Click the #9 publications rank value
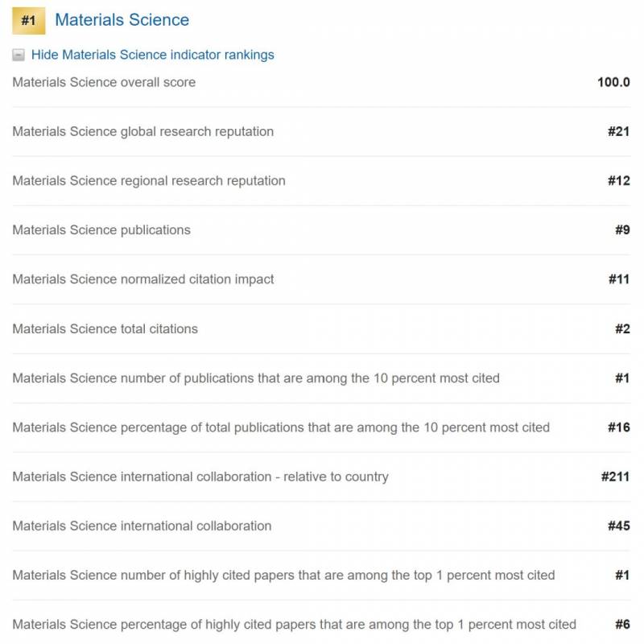The height and width of the screenshot is (644, 644). 622,230
